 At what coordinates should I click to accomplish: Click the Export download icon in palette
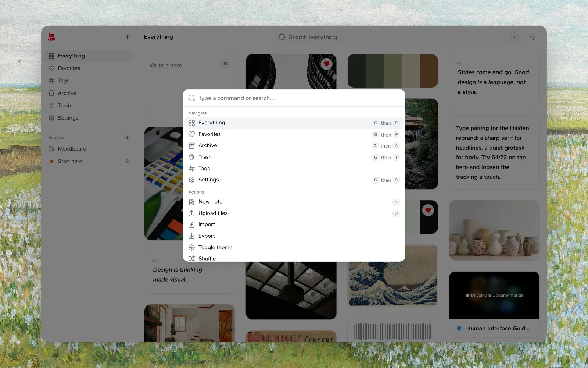coord(191,236)
